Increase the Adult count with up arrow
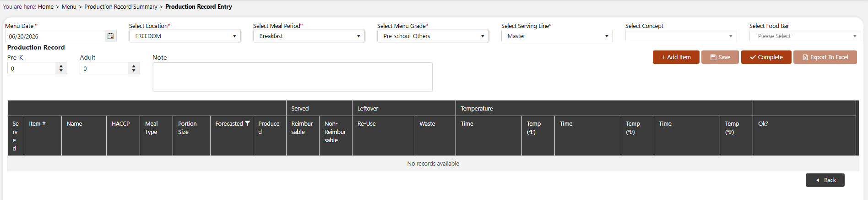The width and height of the screenshot is (868, 200). click(134, 66)
